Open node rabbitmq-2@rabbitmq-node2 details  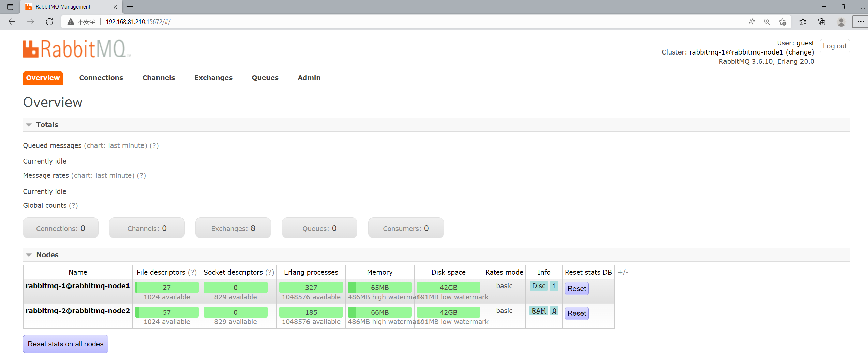pos(78,311)
